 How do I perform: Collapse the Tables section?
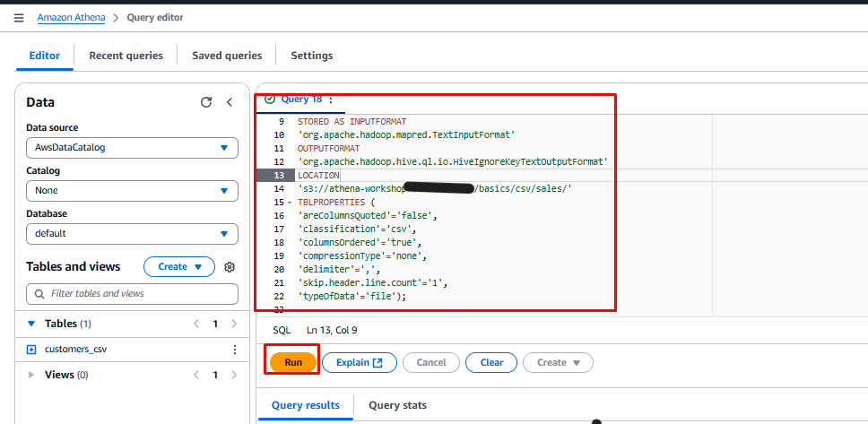31,324
